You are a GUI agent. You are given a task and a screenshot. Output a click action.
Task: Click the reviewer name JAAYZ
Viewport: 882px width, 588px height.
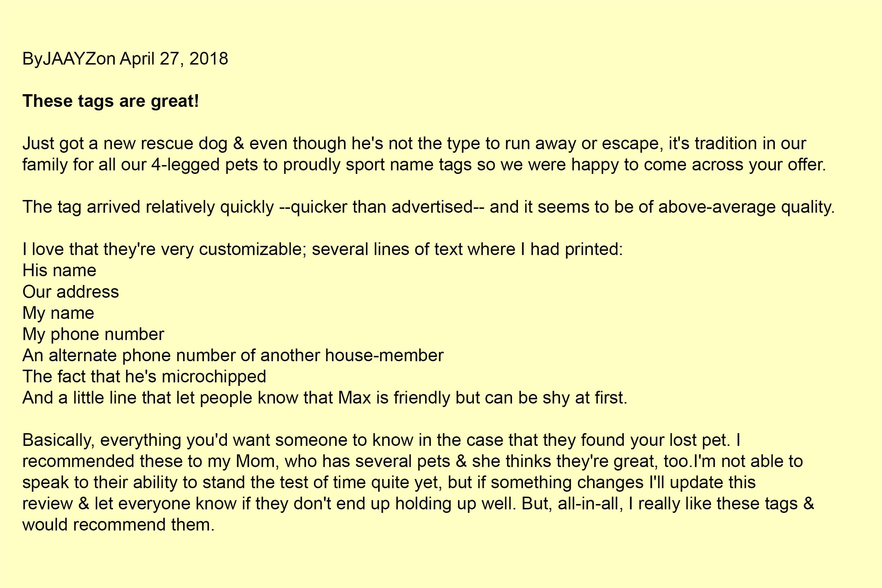click(x=65, y=59)
